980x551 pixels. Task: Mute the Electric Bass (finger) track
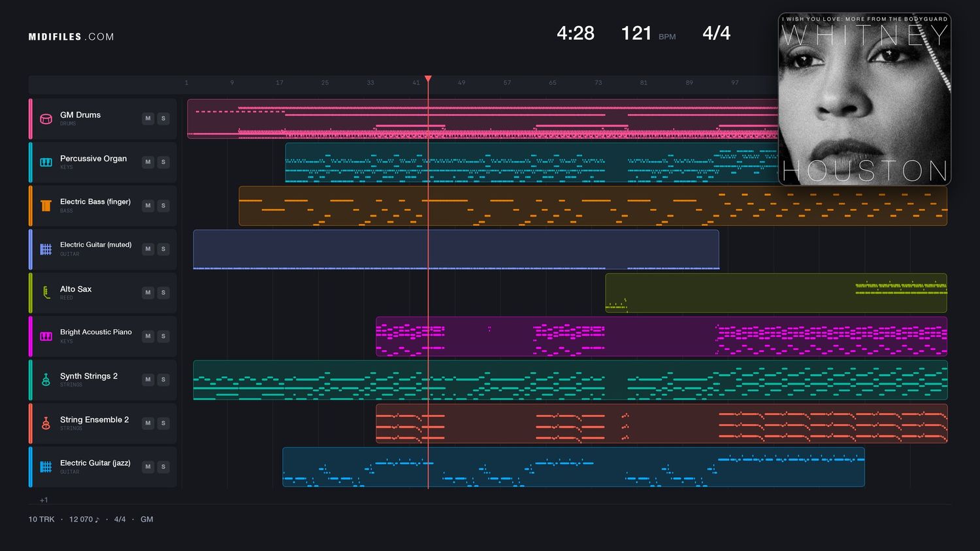(148, 206)
